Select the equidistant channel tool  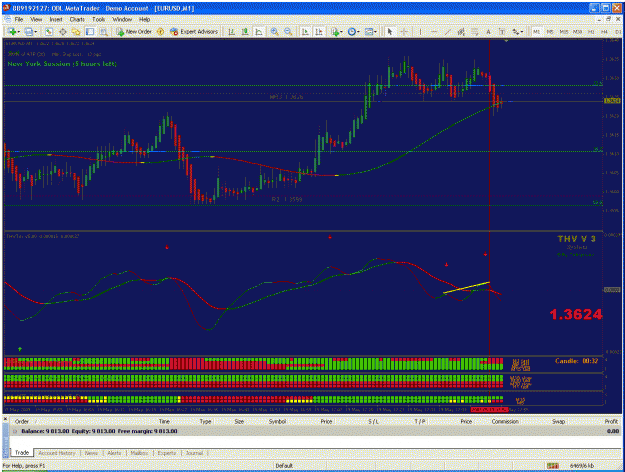(x=461, y=31)
